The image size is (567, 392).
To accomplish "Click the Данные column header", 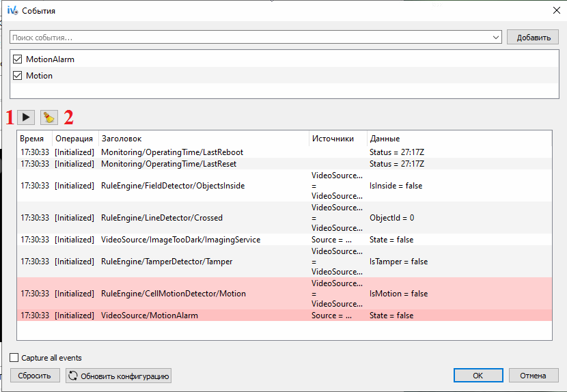I will [459, 139].
